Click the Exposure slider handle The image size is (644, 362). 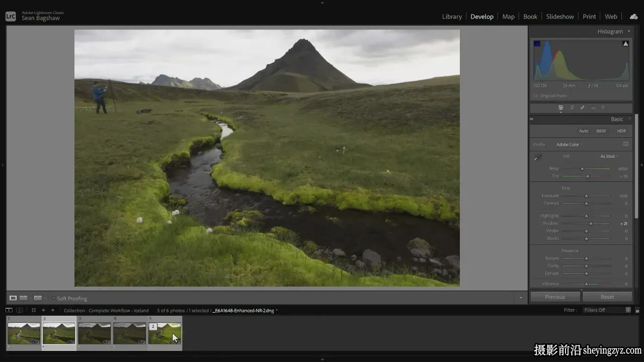[586, 196]
